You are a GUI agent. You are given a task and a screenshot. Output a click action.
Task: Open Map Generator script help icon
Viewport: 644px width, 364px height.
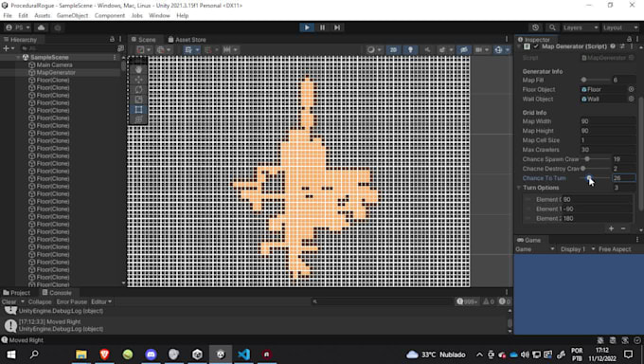click(x=613, y=46)
